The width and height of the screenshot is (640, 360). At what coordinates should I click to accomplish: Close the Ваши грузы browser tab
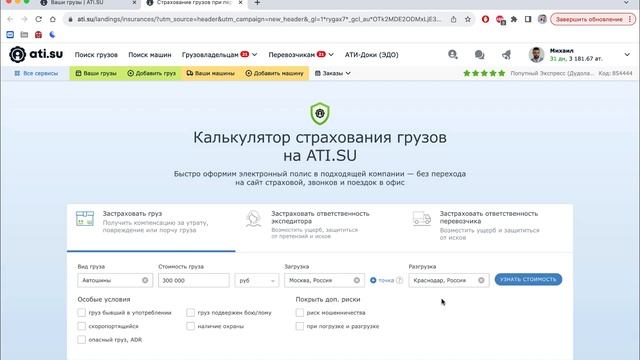[x=134, y=3]
